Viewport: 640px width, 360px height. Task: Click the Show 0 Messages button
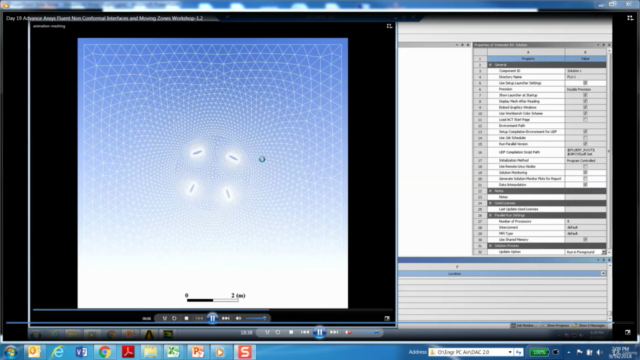589,326
